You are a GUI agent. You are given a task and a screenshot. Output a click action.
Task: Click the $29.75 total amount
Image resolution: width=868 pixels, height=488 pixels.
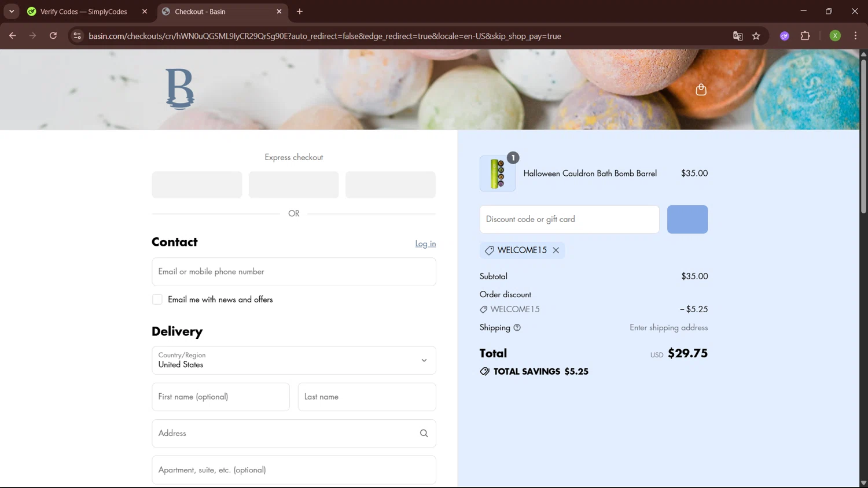[687, 353]
